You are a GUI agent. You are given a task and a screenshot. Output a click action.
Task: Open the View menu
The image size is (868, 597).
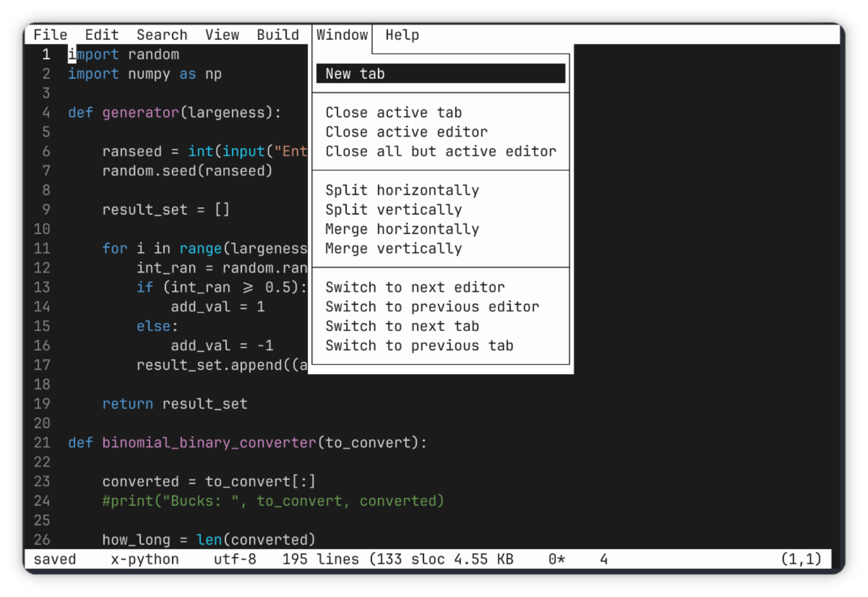pos(222,34)
